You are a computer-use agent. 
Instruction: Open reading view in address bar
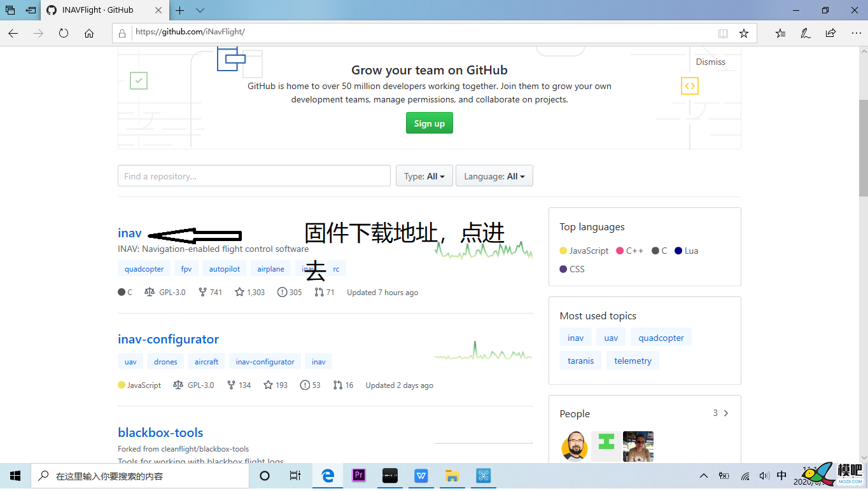[x=723, y=33]
